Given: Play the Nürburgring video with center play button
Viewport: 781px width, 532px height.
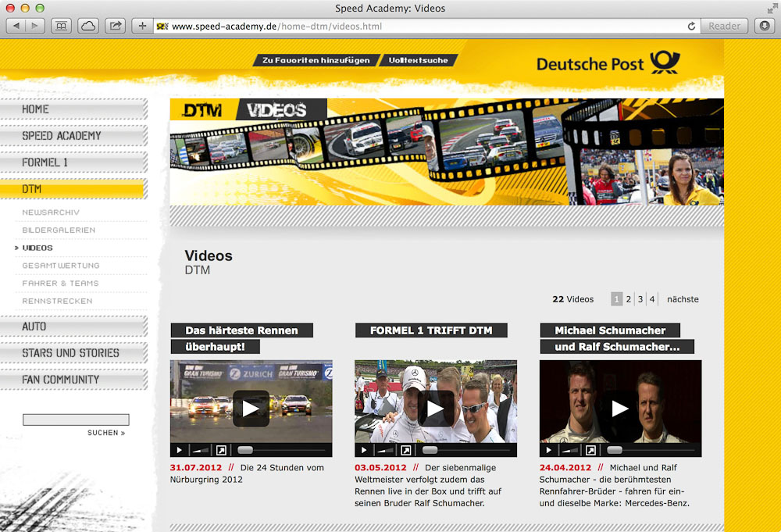Looking at the screenshot, I should click(251, 409).
